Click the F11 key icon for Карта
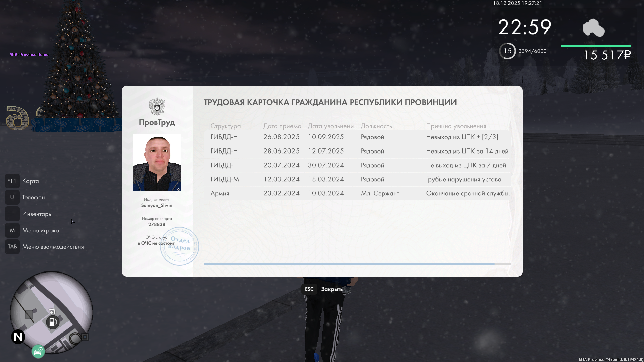Screen dimensions: 644x362 12,181
